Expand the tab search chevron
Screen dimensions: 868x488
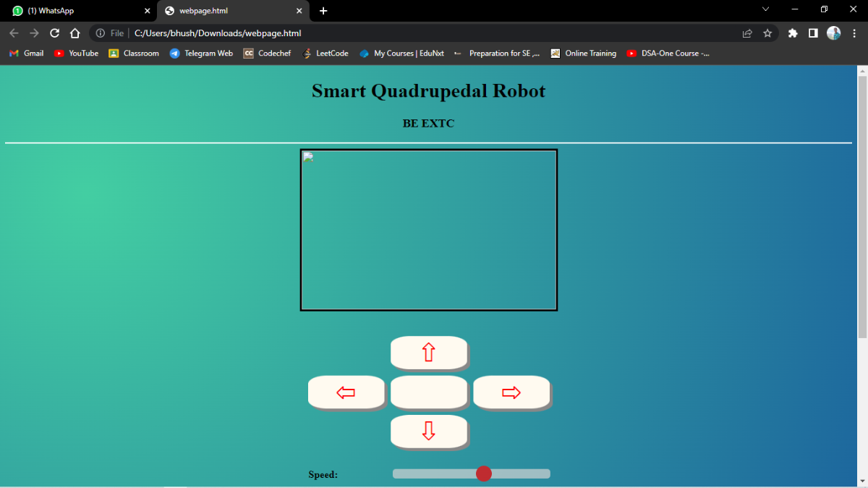765,9
